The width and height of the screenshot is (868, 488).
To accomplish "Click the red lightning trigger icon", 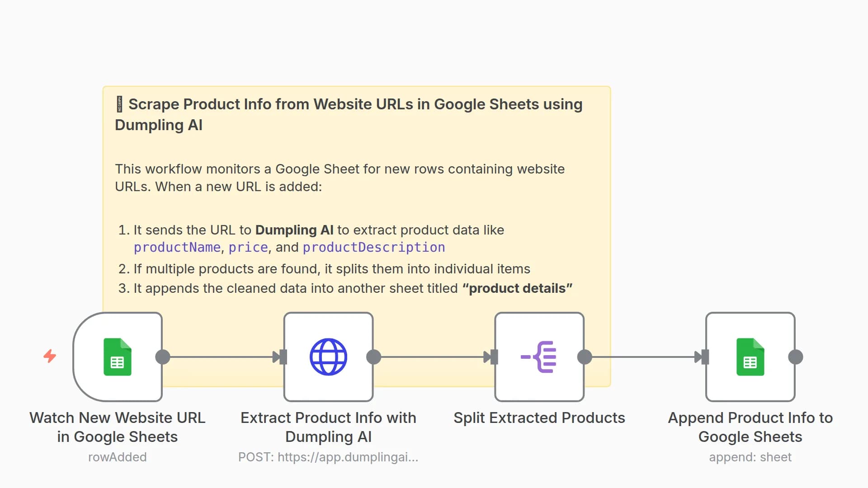I will [50, 356].
